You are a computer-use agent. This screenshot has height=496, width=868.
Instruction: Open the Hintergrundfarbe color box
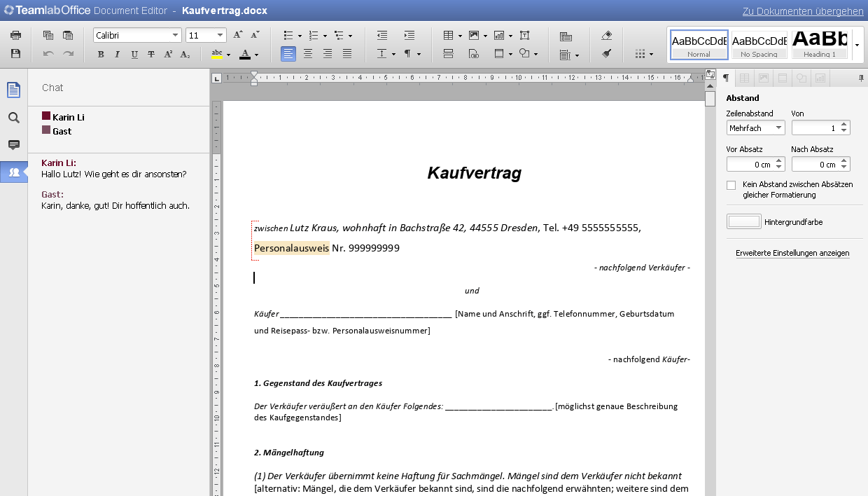pyautogui.click(x=744, y=221)
